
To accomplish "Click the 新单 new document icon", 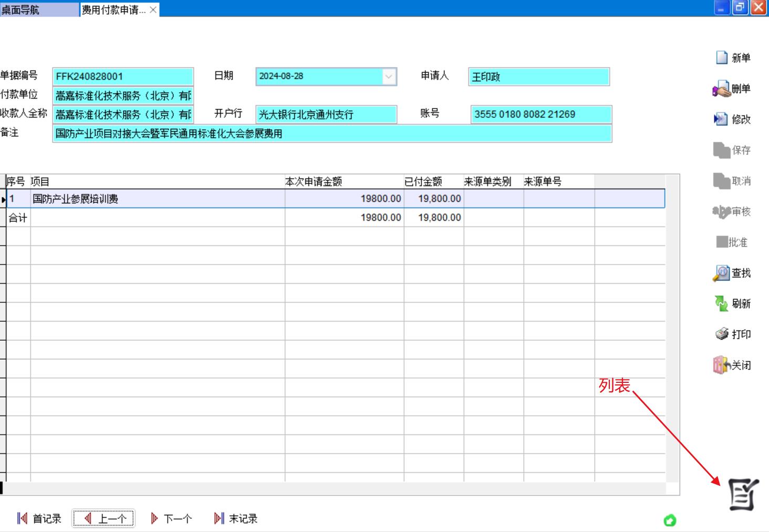I will (x=722, y=58).
